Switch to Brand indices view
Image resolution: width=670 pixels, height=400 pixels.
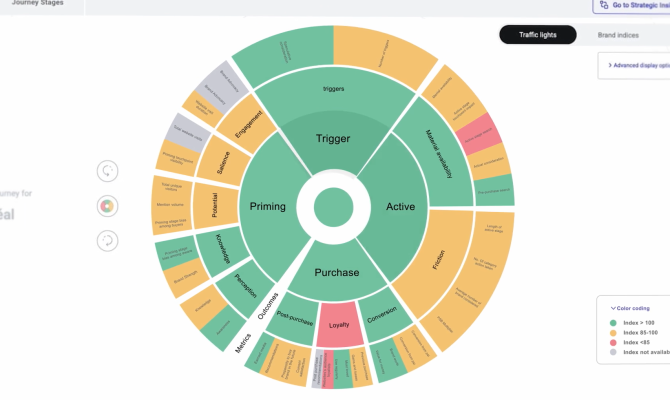[618, 35]
